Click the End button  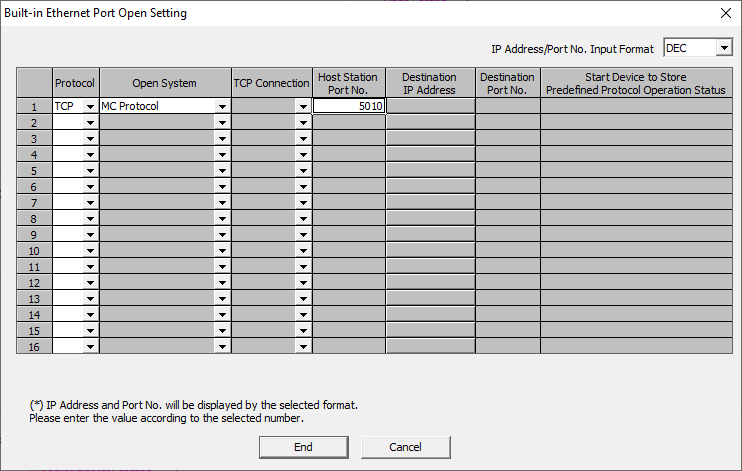[303, 447]
